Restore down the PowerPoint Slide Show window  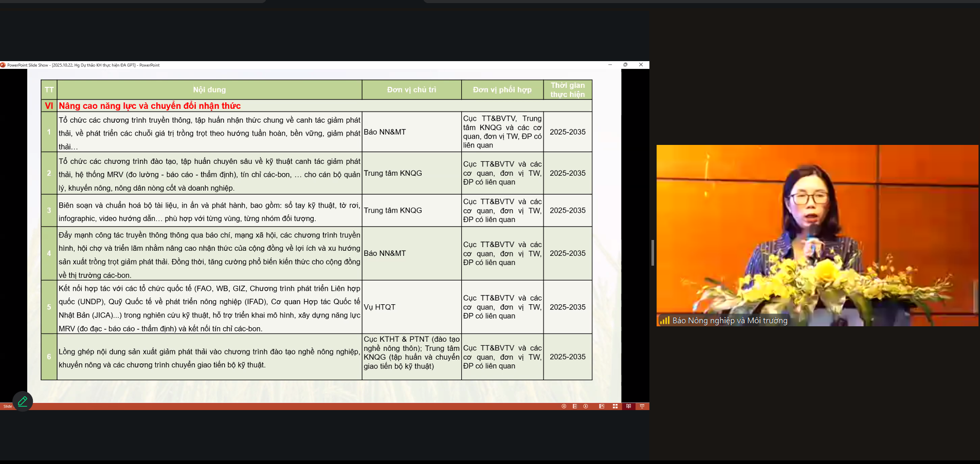pyautogui.click(x=625, y=65)
